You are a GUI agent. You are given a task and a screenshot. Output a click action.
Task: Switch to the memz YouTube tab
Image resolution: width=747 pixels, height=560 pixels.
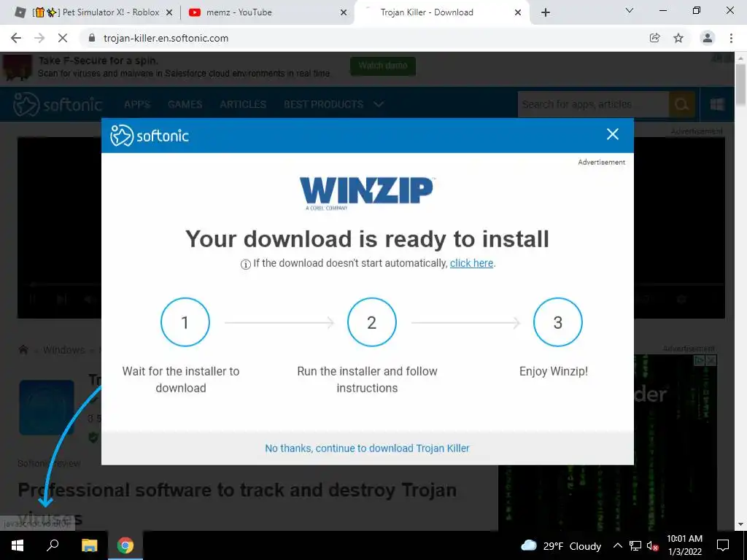click(267, 12)
